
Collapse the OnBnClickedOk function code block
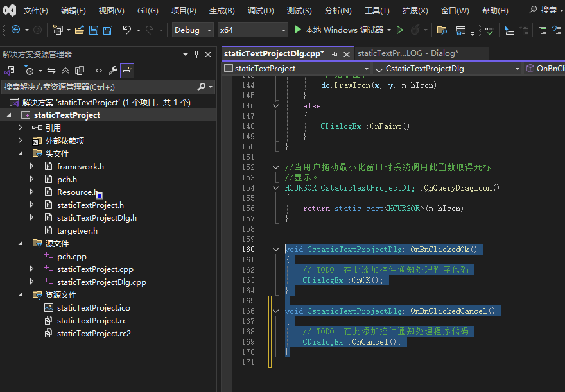276,250
